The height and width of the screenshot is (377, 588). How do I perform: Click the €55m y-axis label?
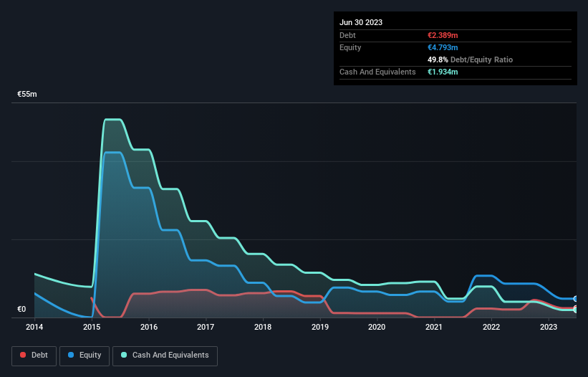coord(27,94)
